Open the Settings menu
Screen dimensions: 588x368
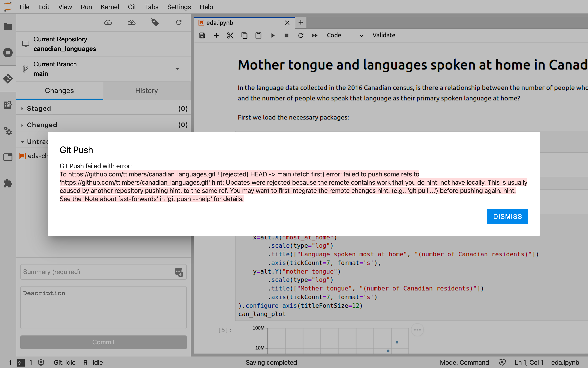(x=179, y=7)
